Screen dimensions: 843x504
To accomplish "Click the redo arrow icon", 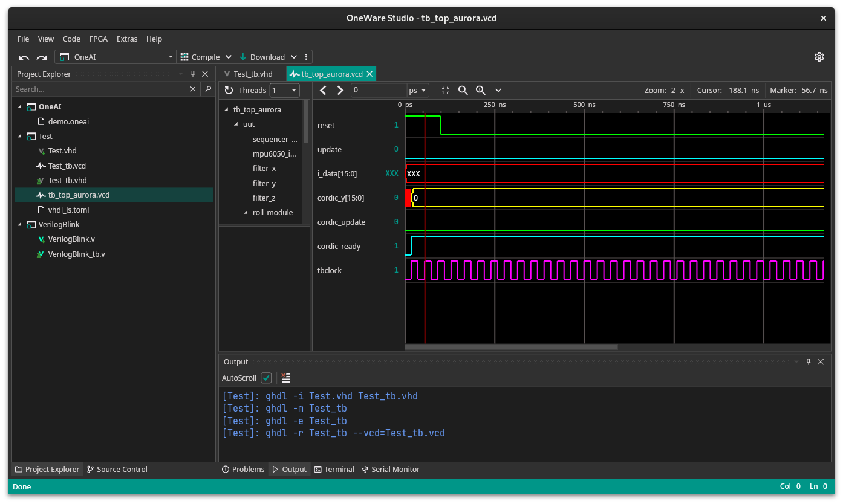I will click(42, 57).
